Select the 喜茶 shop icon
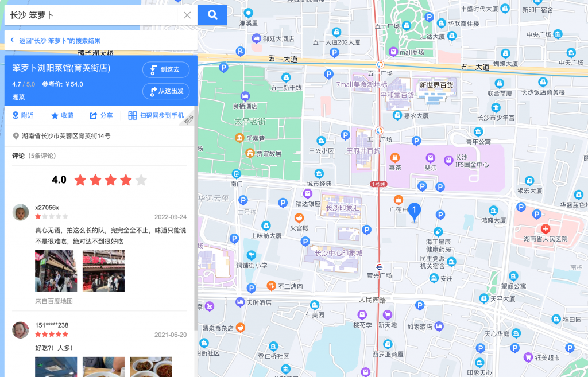This screenshot has width=588, height=377. [394, 158]
